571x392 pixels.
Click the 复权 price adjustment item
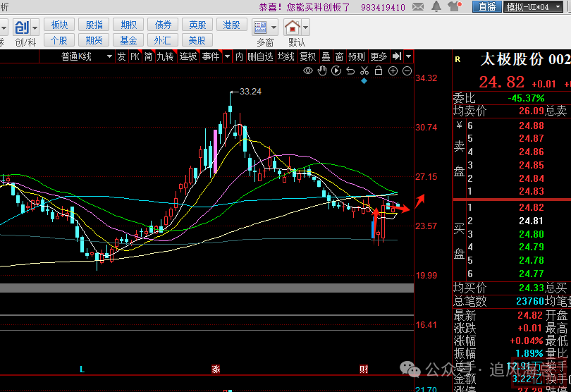point(308,56)
